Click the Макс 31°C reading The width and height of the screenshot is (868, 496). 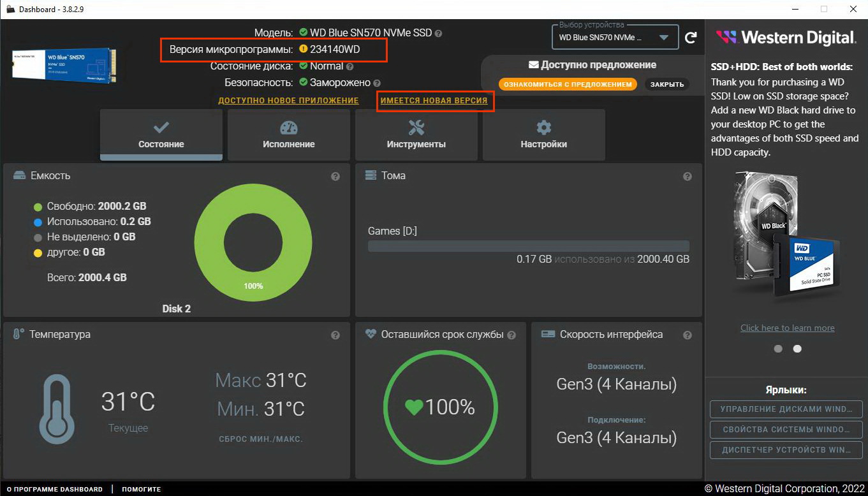[x=261, y=381]
